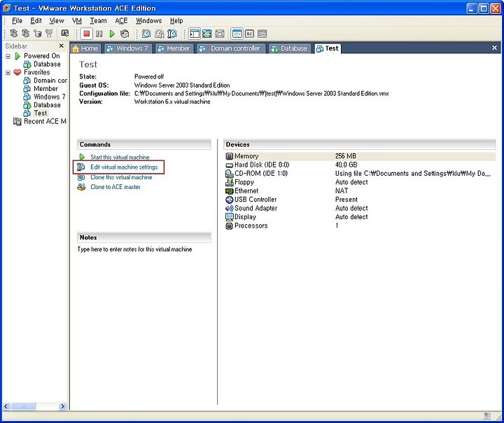Close the current Test tab
The height and width of the screenshot is (423, 504).
coord(494,48)
